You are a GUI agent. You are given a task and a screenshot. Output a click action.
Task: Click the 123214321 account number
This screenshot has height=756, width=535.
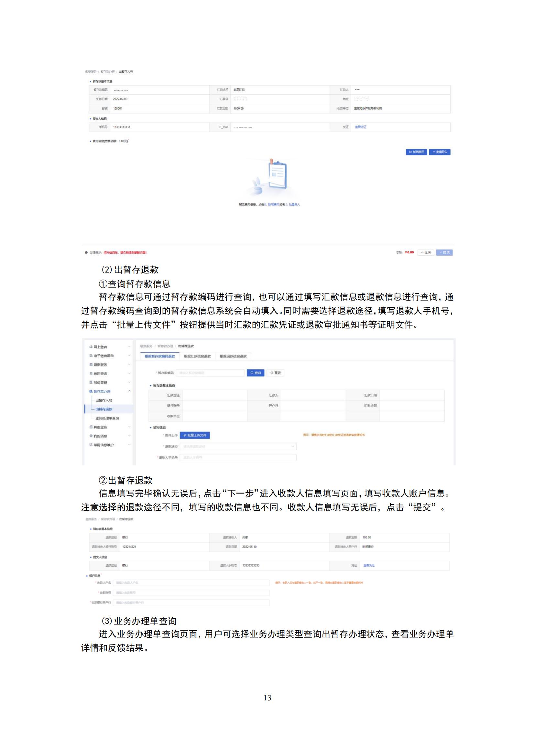(129, 547)
